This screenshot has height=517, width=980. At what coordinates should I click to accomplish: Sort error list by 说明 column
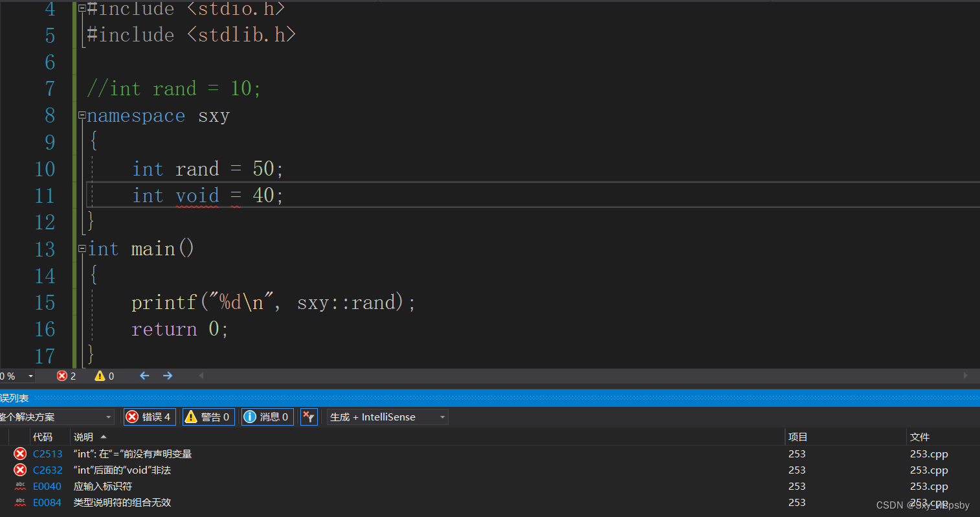click(x=84, y=437)
